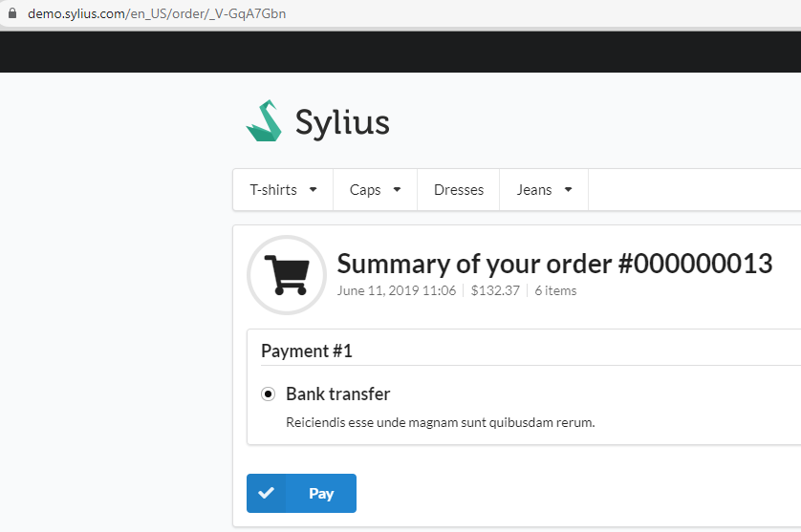Open the Jeans menu
Image resolution: width=801 pixels, height=532 pixels.
[x=544, y=189]
